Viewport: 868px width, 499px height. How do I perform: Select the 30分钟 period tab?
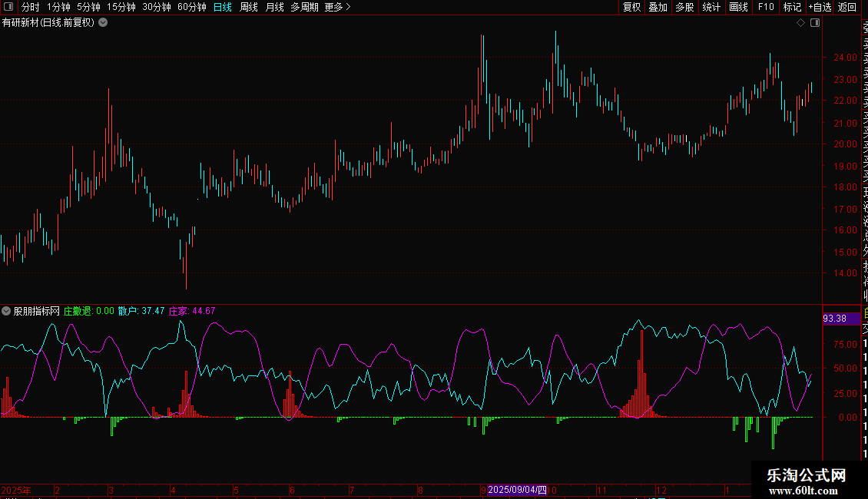157,7
